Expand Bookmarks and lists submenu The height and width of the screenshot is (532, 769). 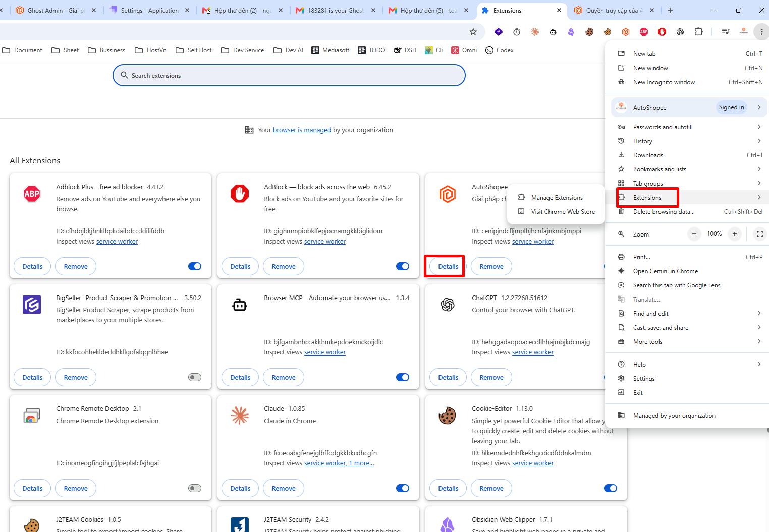759,169
